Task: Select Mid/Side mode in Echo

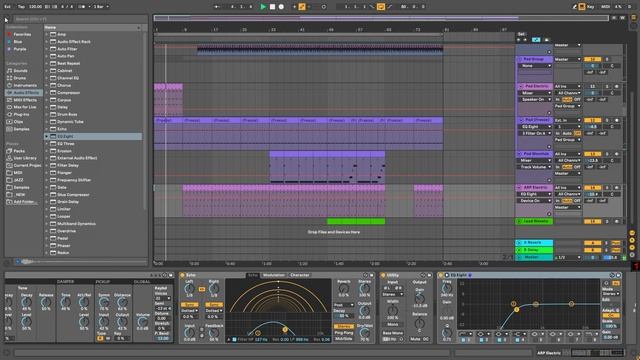Action: (344, 339)
